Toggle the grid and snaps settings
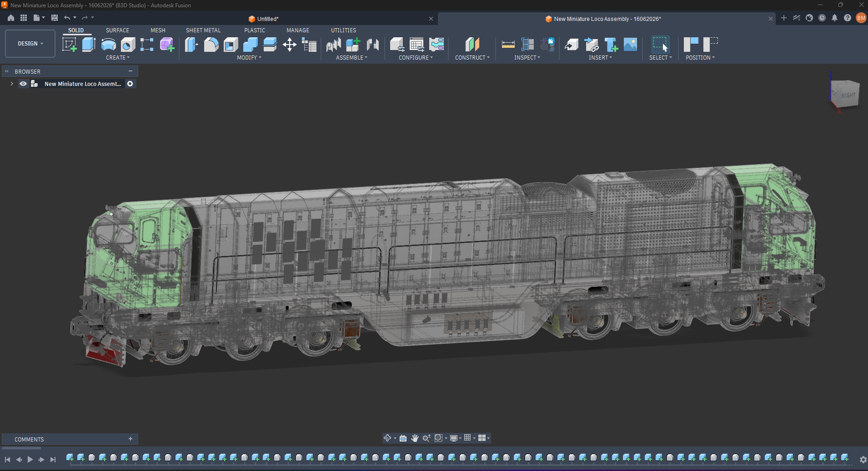This screenshot has width=868, height=471. tap(469, 438)
